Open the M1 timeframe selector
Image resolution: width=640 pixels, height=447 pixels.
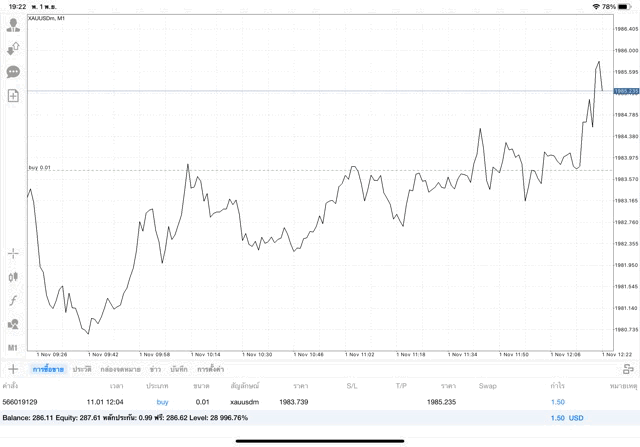[x=13, y=348]
